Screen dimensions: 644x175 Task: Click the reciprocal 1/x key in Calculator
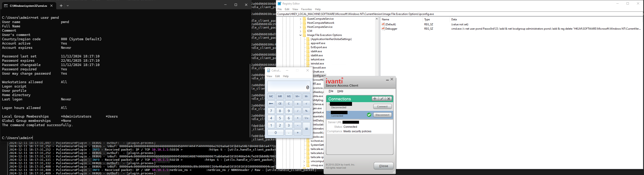[x=306, y=118]
